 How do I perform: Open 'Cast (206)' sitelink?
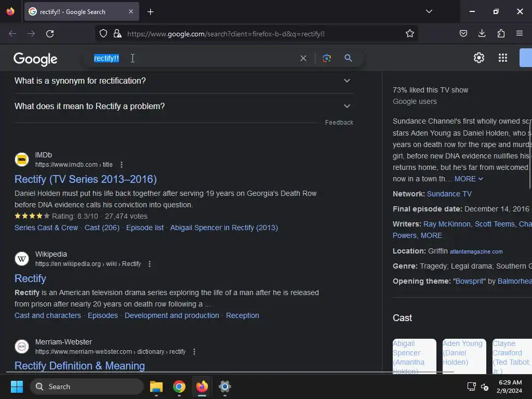pyautogui.click(x=102, y=228)
